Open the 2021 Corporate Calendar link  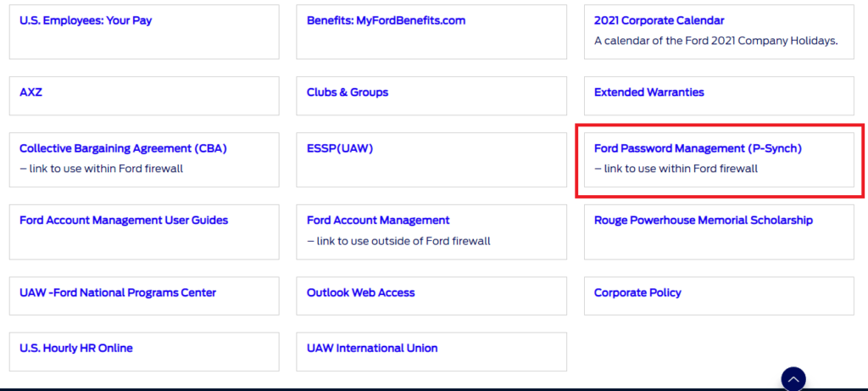pyautogui.click(x=659, y=20)
